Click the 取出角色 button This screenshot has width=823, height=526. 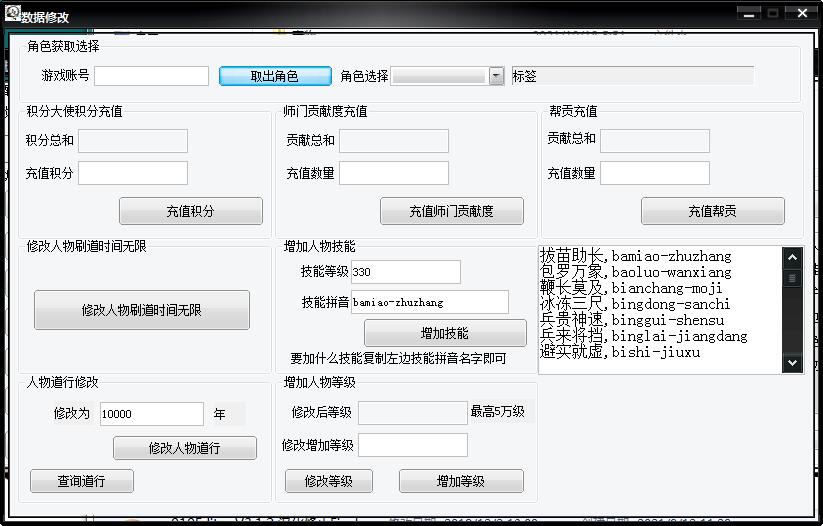275,76
